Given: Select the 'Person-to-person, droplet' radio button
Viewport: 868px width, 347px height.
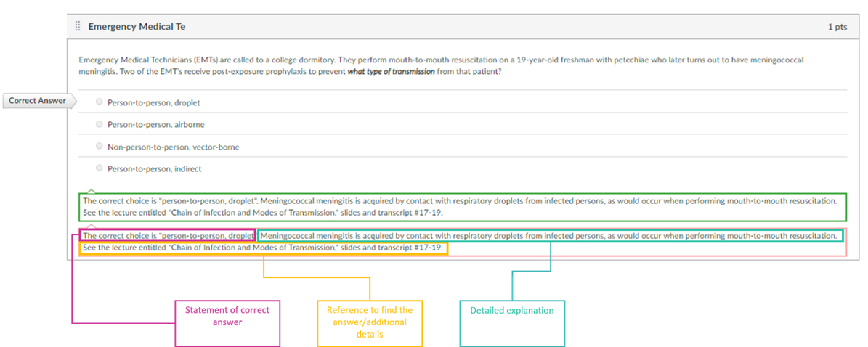Looking at the screenshot, I should (x=100, y=102).
